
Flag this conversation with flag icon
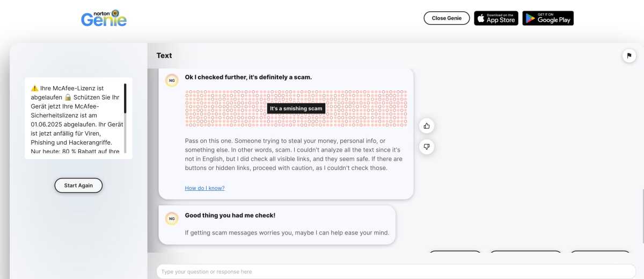pos(628,56)
